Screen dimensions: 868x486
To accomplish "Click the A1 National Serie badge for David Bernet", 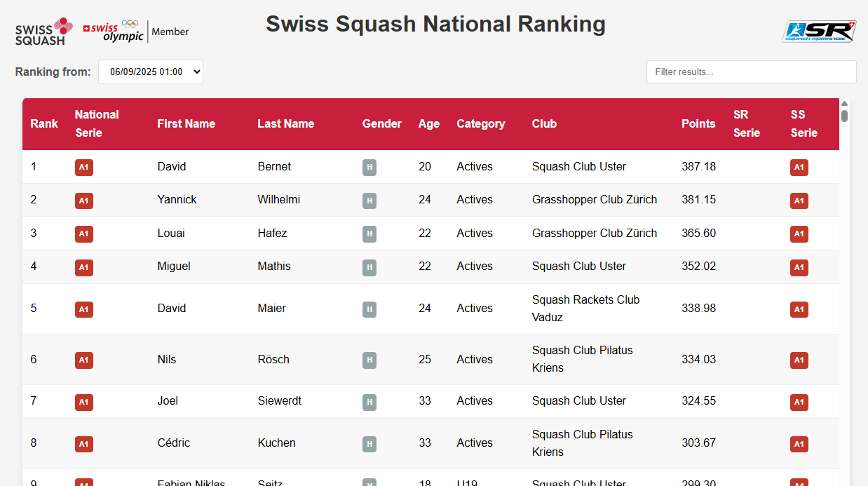I will coord(84,167).
